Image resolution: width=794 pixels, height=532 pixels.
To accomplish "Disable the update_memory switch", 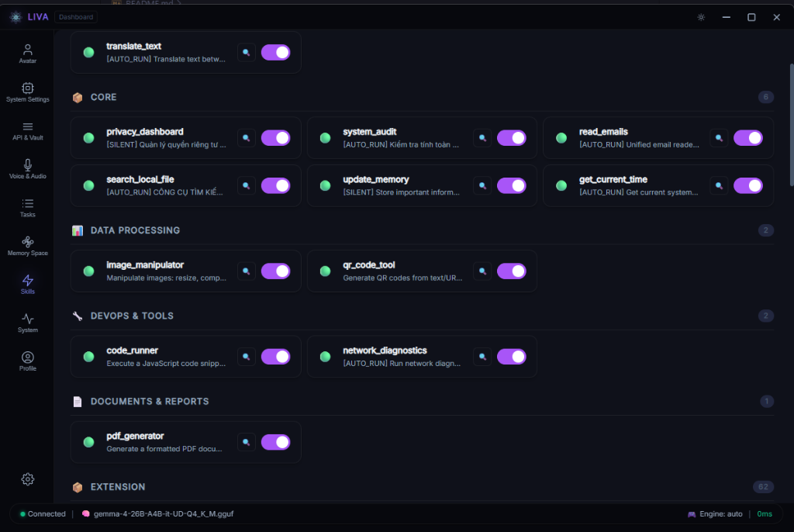I will [x=512, y=185].
